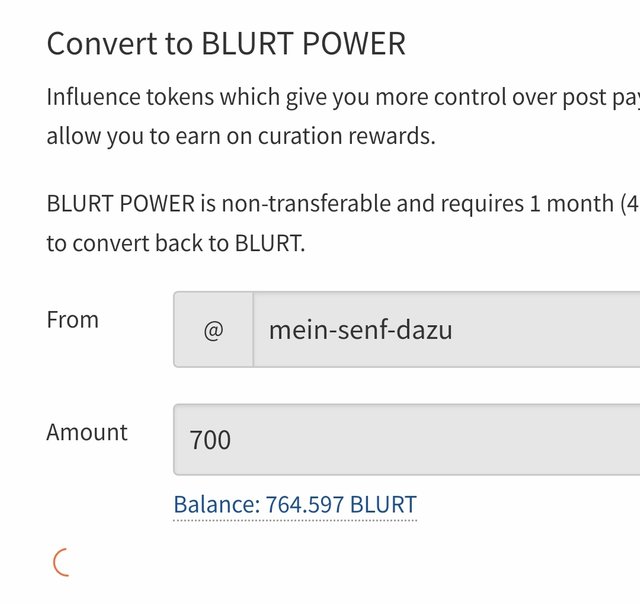Click the Convert to BLURT POWER heading
Image resolution: width=640 pixels, height=604 pixels.
pos(226,43)
